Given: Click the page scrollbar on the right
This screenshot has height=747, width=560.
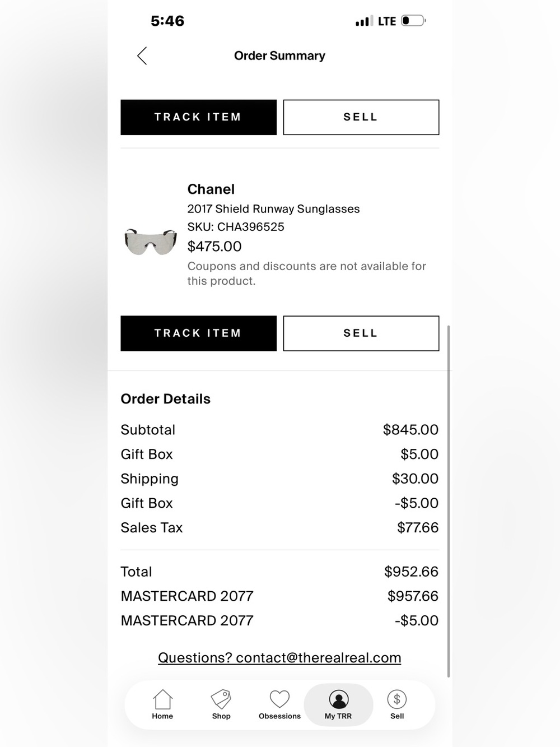Looking at the screenshot, I should (x=449, y=501).
